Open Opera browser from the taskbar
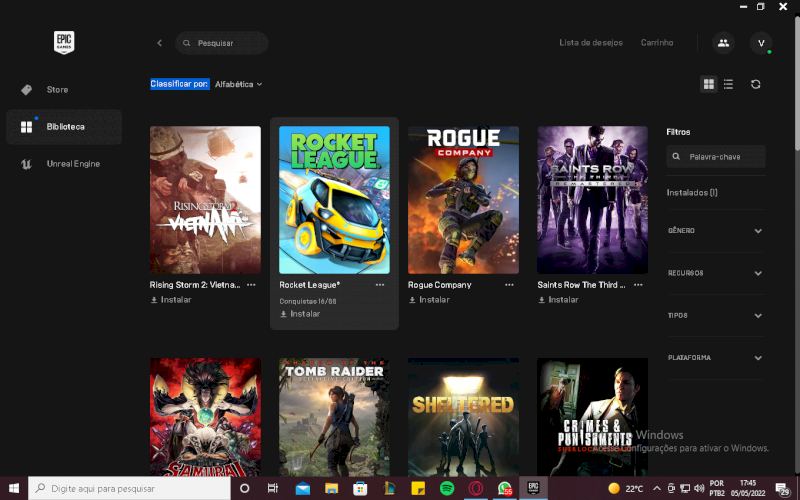This screenshot has height=500, width=800. 476,488
